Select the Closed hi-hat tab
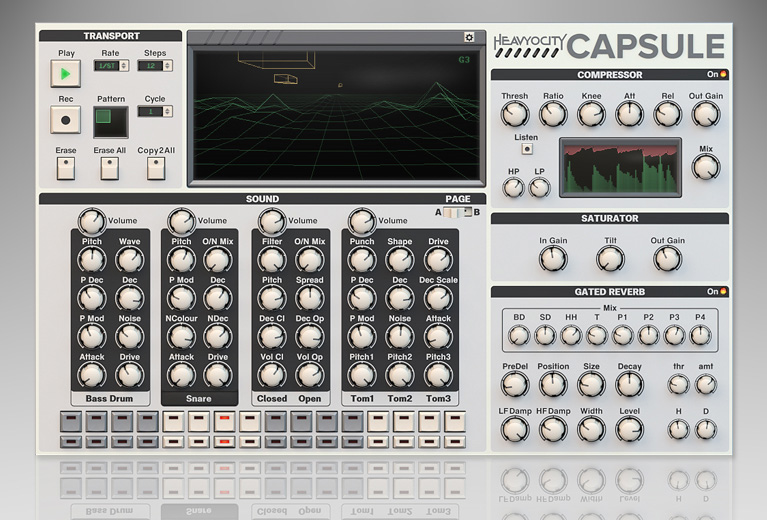Viewport: 767px width, 520px height. tap(272, 399)
